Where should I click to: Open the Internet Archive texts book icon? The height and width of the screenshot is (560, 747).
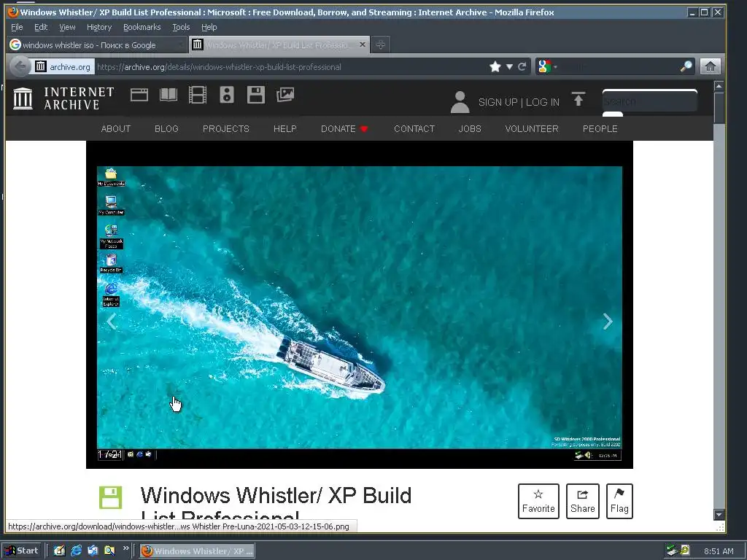click(169, 96)
